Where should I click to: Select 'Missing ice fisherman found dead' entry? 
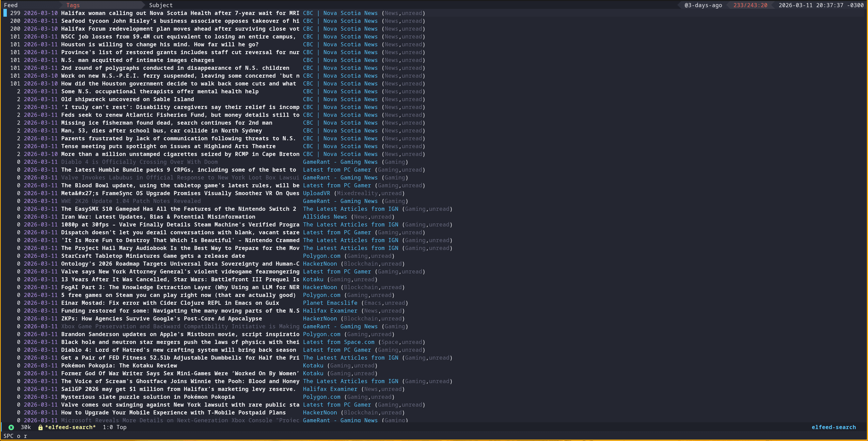(167, 123)
